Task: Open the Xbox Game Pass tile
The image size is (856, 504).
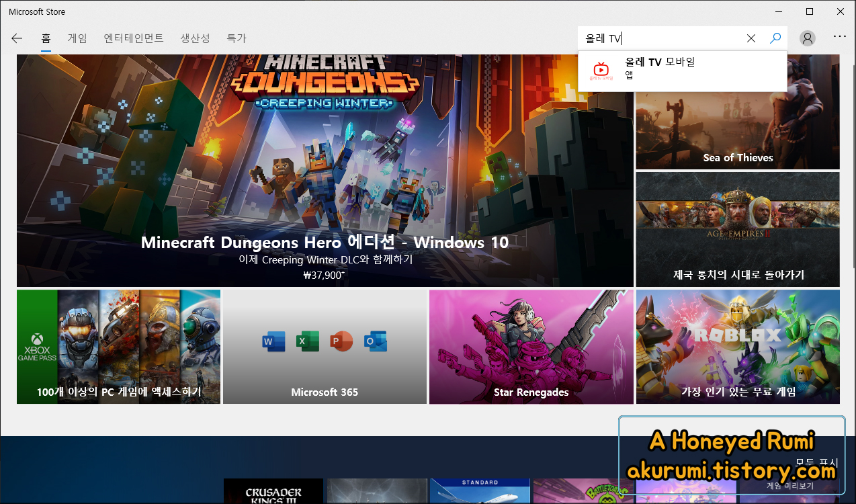Action: click(118, 347)
